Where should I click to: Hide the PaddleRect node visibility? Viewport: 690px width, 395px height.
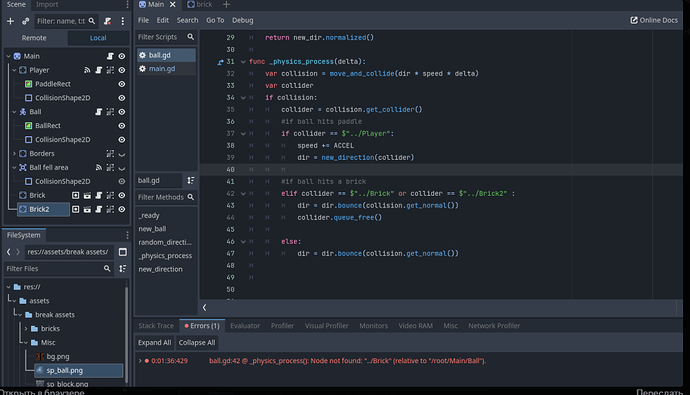point(121,84)
